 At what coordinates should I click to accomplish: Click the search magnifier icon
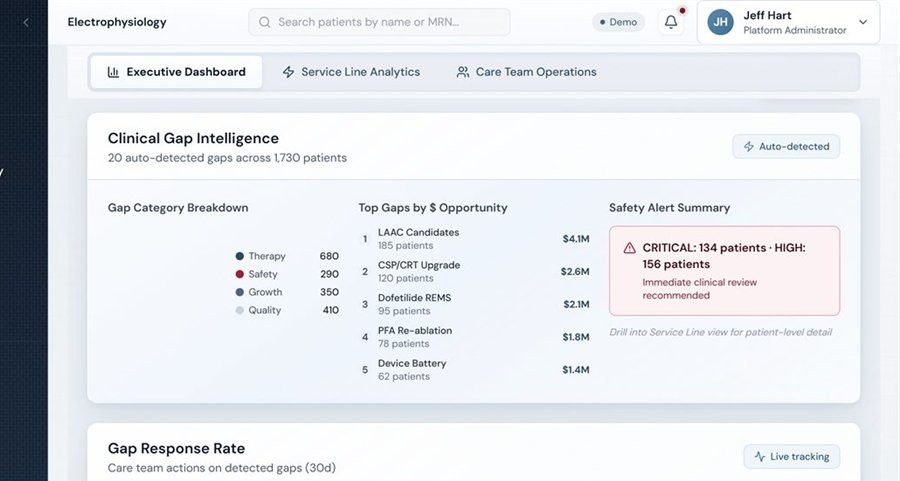[265, 22]
